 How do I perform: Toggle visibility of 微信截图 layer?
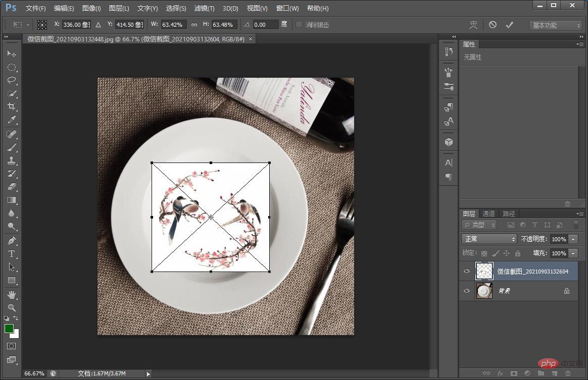point(467,272)
